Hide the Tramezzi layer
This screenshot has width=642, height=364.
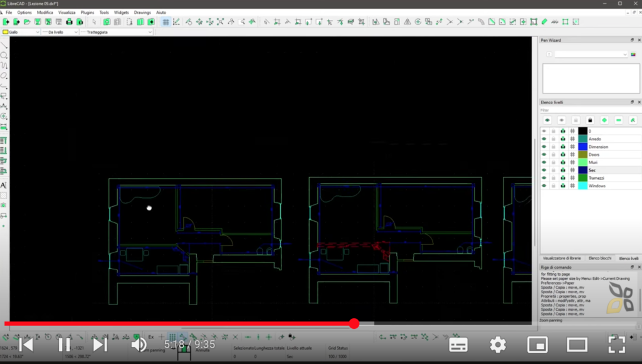(544, 178)
